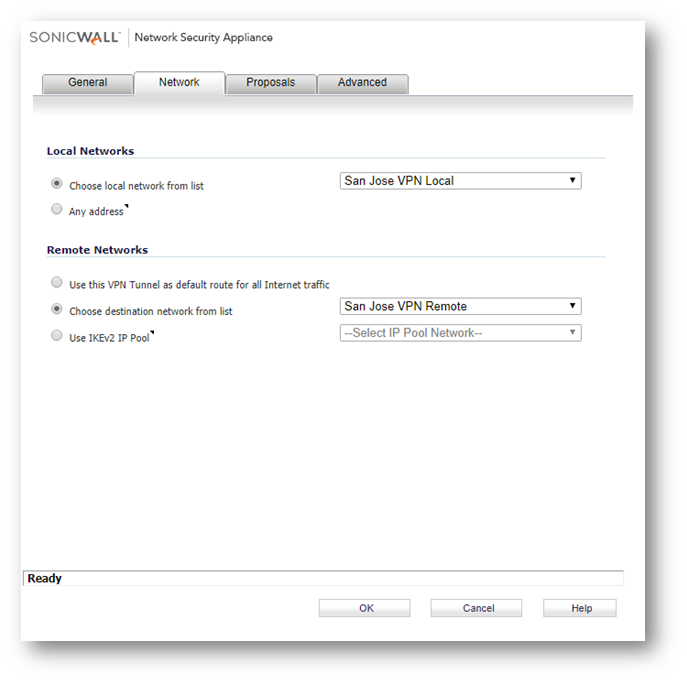687x683 pixels.
Task: Select Choose local network from list option
Action: (x=57, y=184)
